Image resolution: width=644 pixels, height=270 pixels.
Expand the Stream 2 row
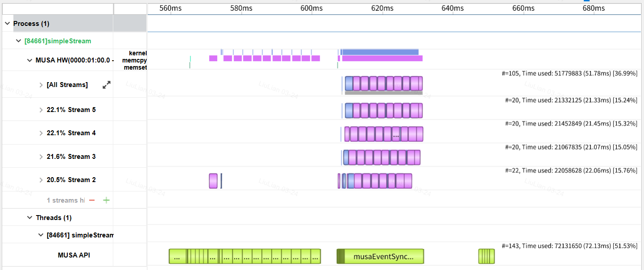(x=41, y=180)
